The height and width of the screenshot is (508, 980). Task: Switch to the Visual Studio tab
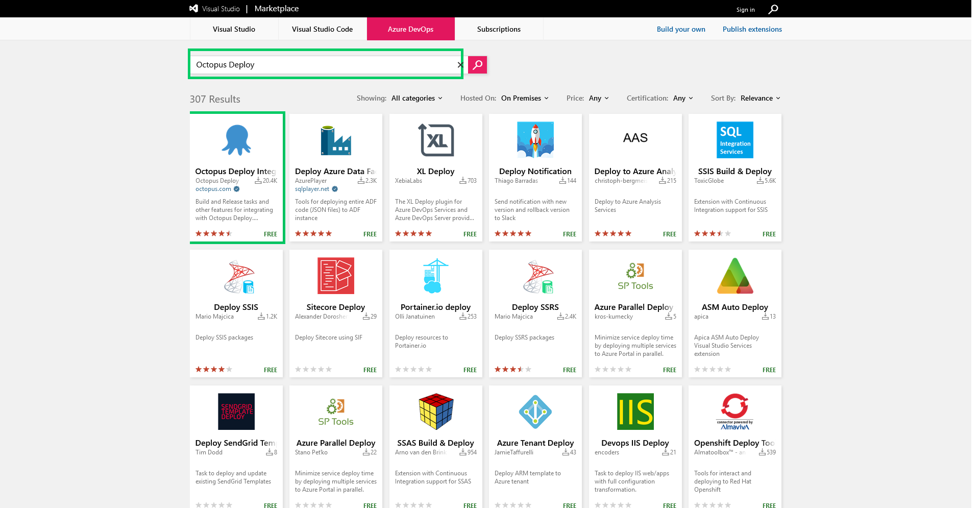234,29
